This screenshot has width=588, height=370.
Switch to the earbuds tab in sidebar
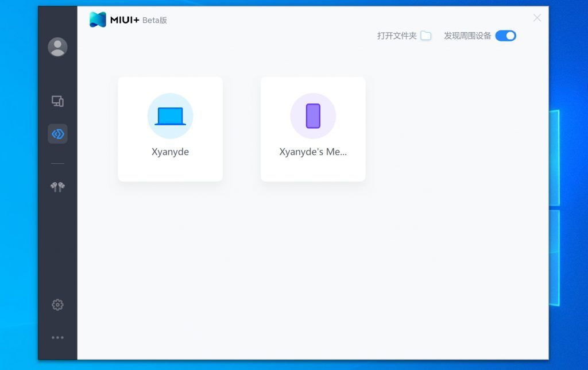(x=57, y=186)
